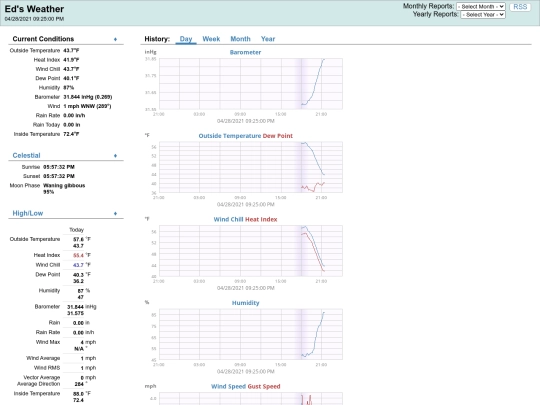The image size is (540, 405).
Task: Select the Barometer chart date caption
Action: click(x=246, y=121)
